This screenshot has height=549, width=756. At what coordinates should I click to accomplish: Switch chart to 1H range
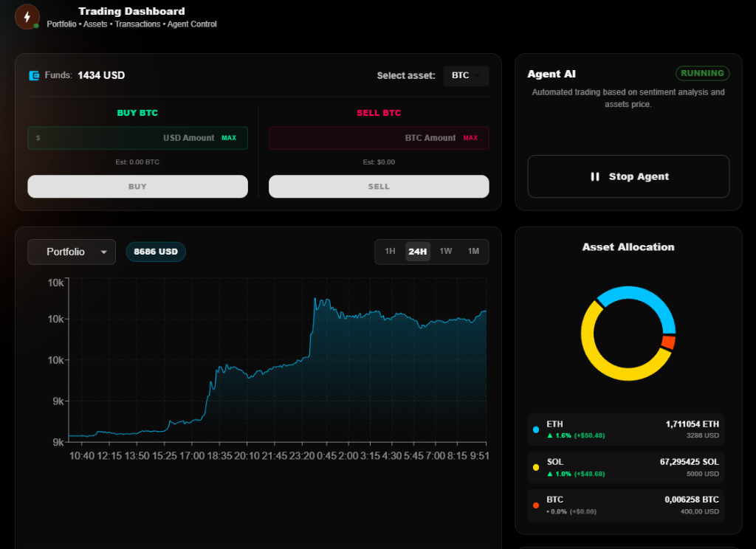pyautogui.click(x=390, y=251)
